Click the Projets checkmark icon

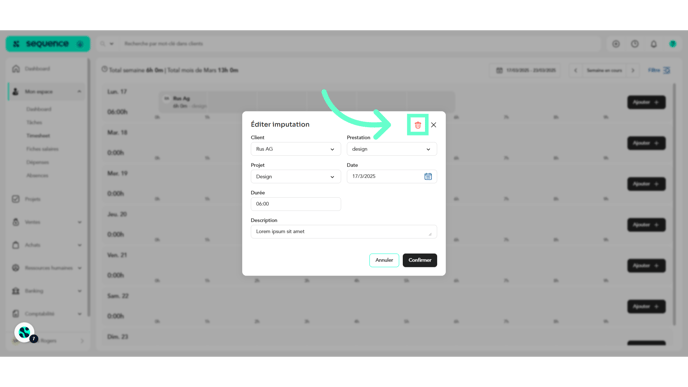click(16, 199)
